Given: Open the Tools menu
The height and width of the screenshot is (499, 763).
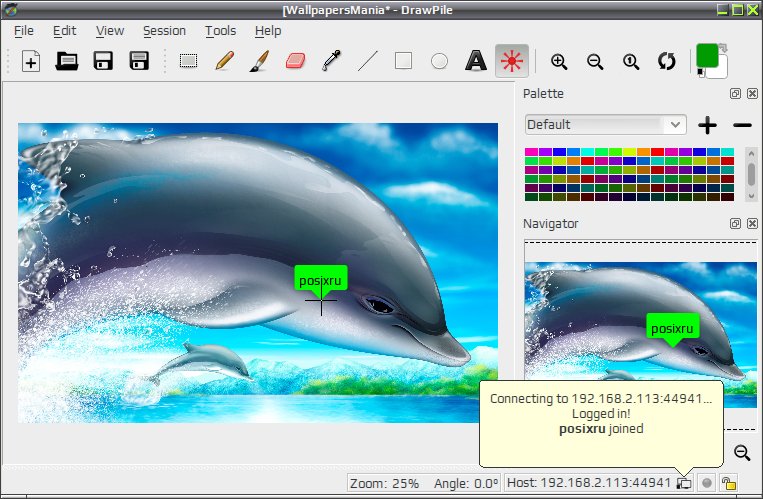Looking at the screenshot, I should pyautogui.click(x=220, y=31).
